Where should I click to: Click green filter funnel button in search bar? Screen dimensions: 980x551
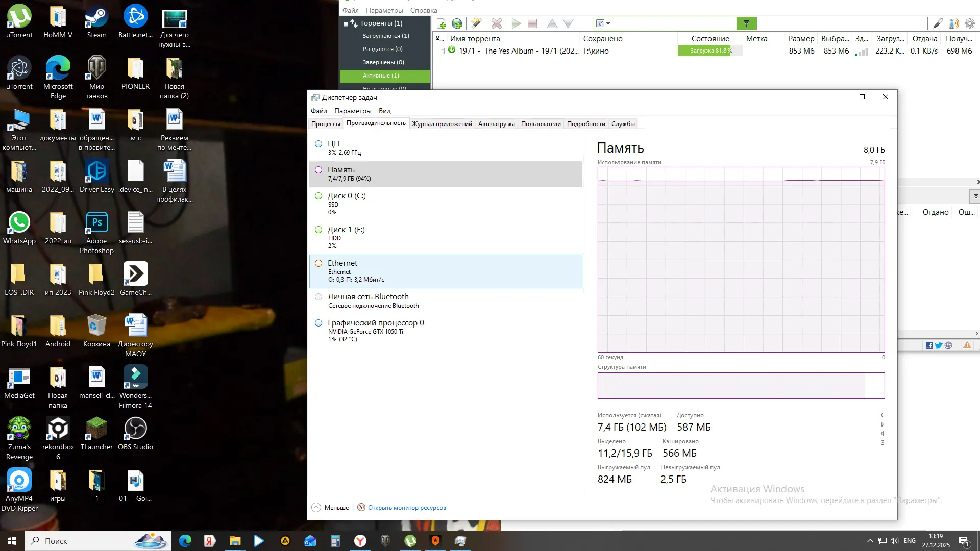746,23
